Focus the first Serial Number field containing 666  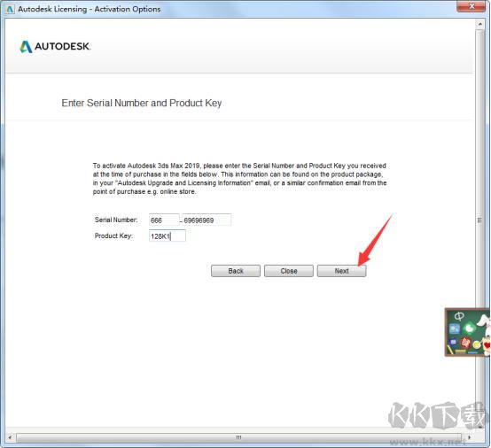164,220
